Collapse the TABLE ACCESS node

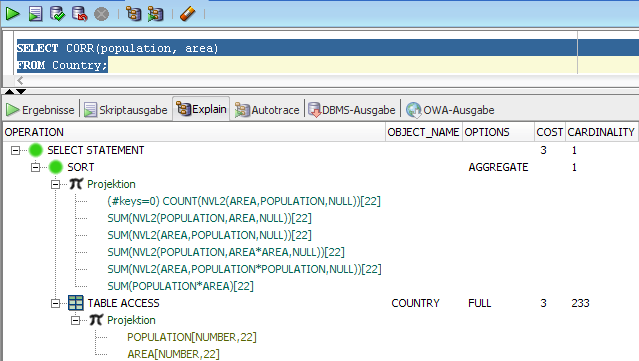(55, 304)
